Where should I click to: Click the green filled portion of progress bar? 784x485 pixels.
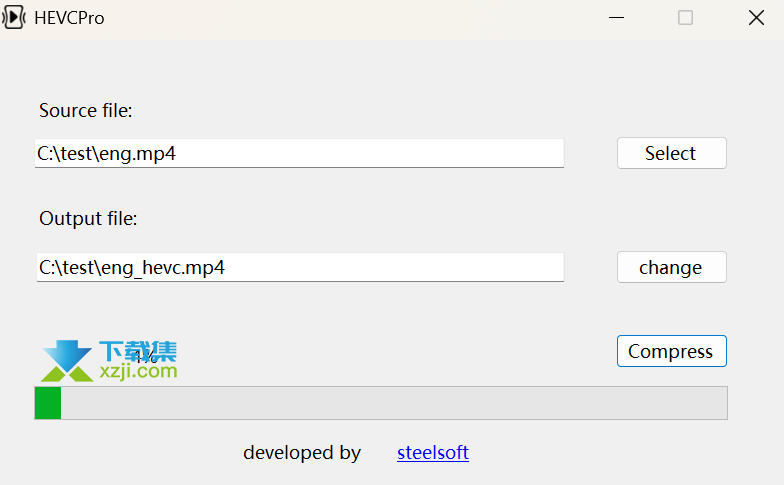pyautogui.click(x=48, y=403)
